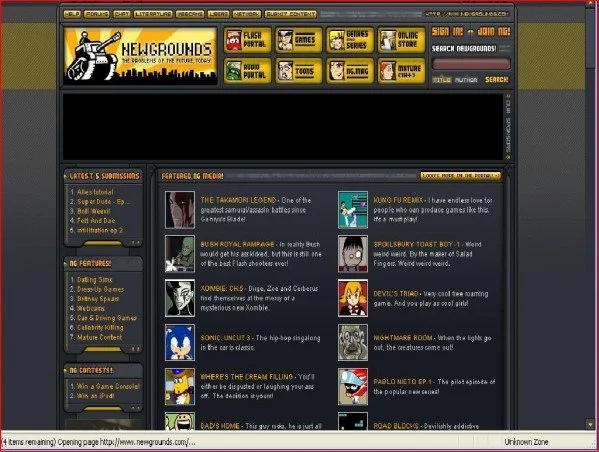Expand the NG Contests panel arrows
The width and height of the screenshot is (599, 452).
pos(136,408)
